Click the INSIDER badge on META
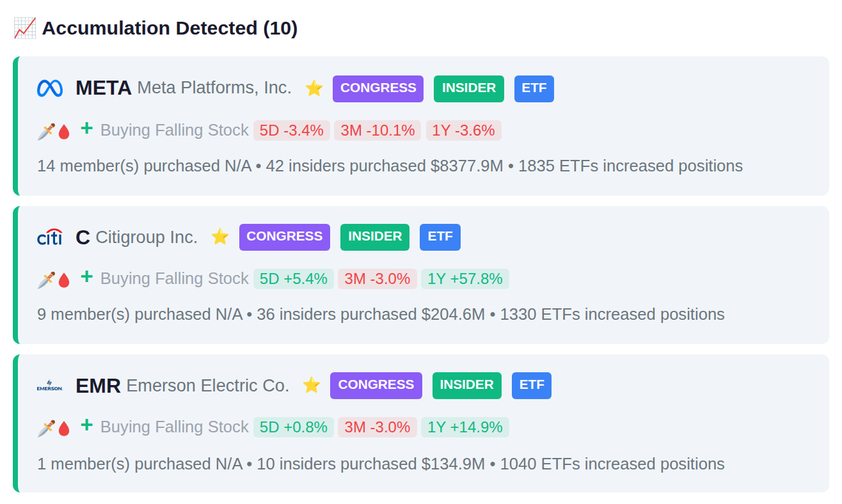Image resolution: width=842 pixels, height=504 pixels. (469, 89)
